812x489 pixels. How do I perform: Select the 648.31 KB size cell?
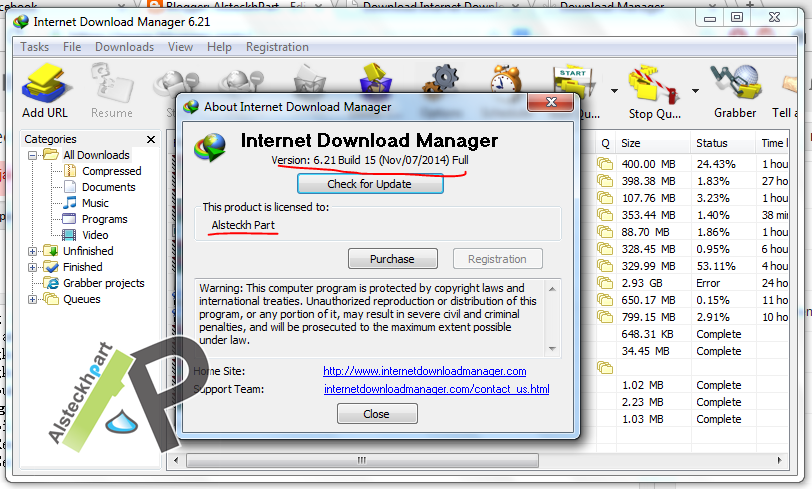coord(647,334)
